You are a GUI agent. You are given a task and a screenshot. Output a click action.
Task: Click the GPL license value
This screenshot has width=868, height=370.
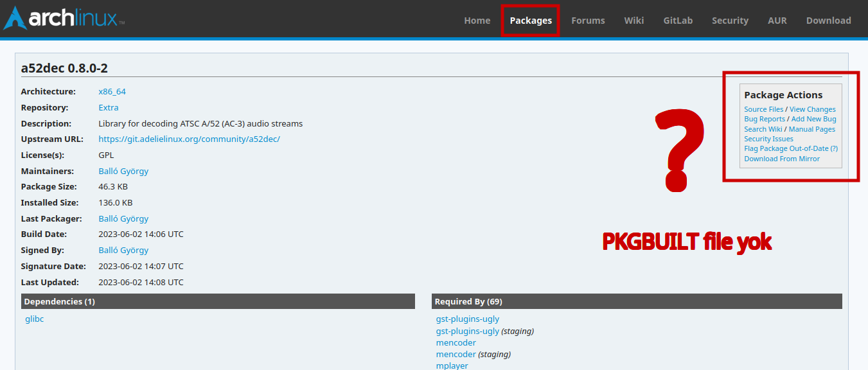[106, 155]
